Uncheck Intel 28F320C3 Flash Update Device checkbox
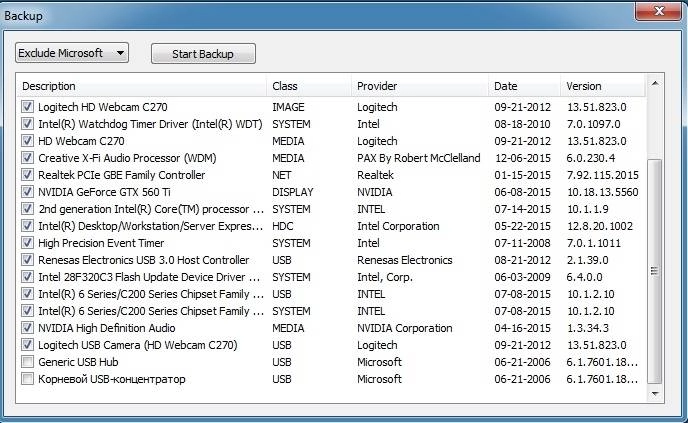 pos(27,277)
